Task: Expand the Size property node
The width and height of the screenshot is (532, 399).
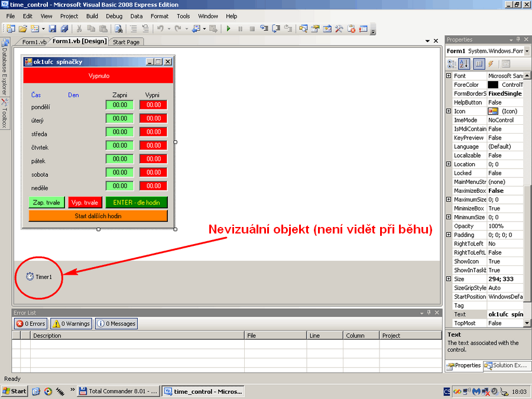Action: tap(449, 279)
